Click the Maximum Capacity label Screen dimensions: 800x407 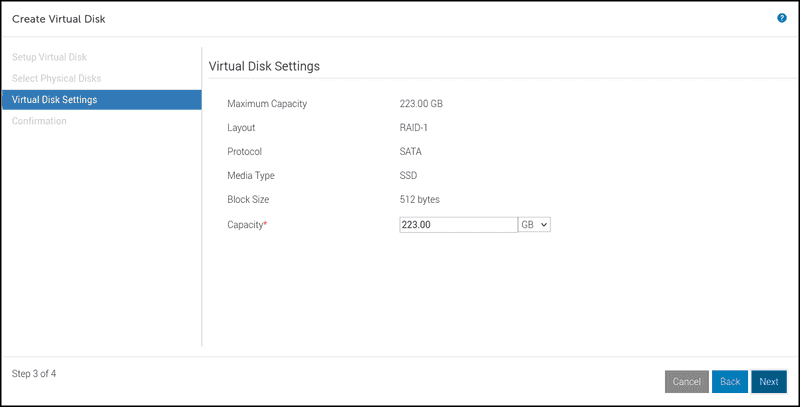pos(267,104)
